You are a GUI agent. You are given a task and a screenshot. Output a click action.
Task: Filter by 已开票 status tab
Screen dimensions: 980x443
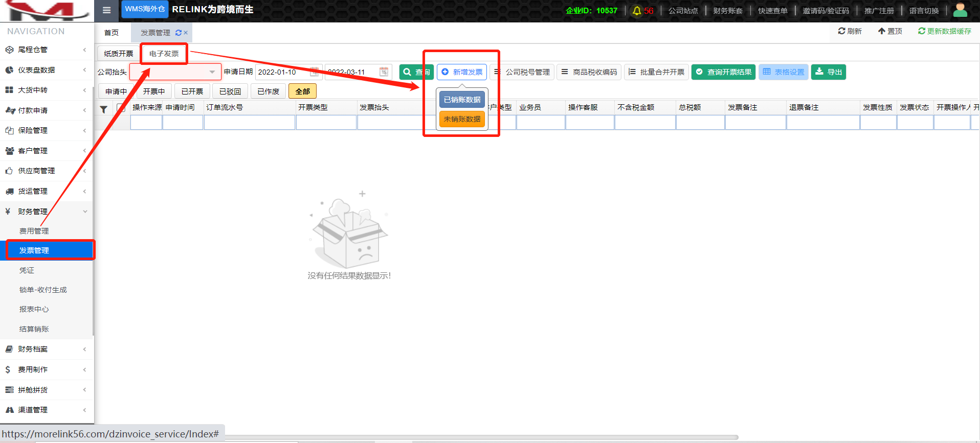point(192,91)
